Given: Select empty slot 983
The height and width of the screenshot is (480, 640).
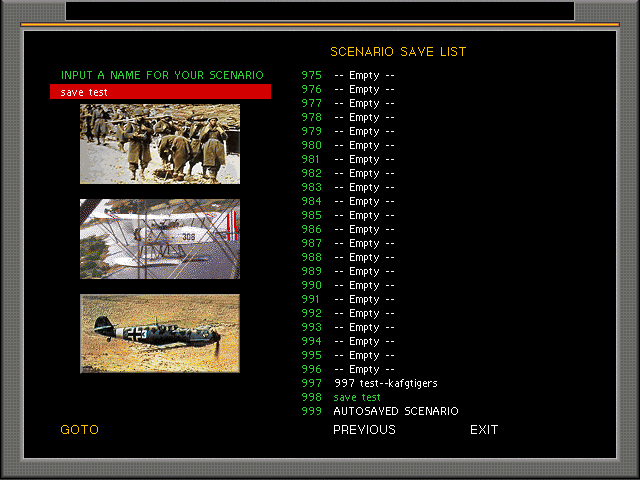Looking at the screenshot, I should tap(364, 187).
